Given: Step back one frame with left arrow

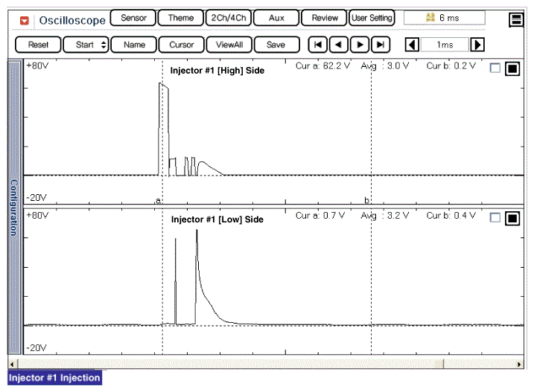Looking at the screenshot, I should point(339,45).
